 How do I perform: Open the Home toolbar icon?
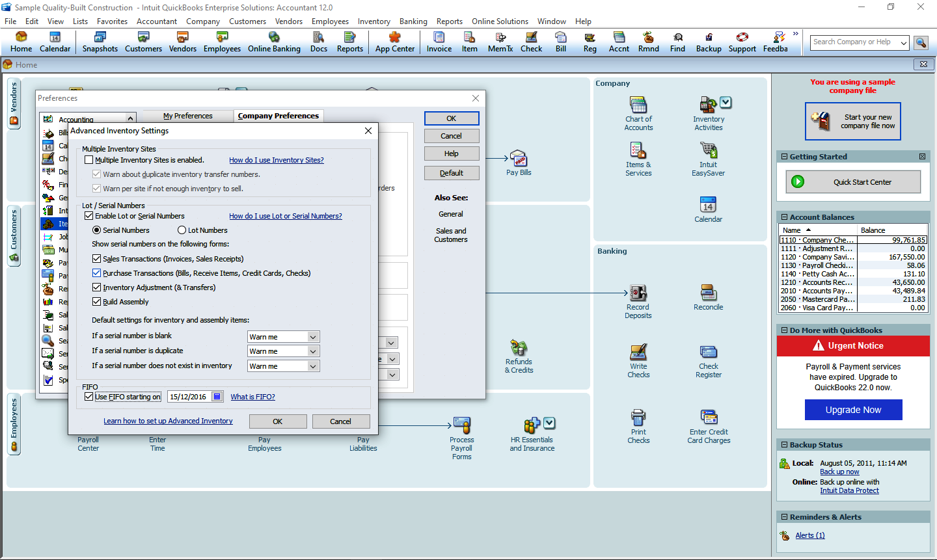point(21,42)
